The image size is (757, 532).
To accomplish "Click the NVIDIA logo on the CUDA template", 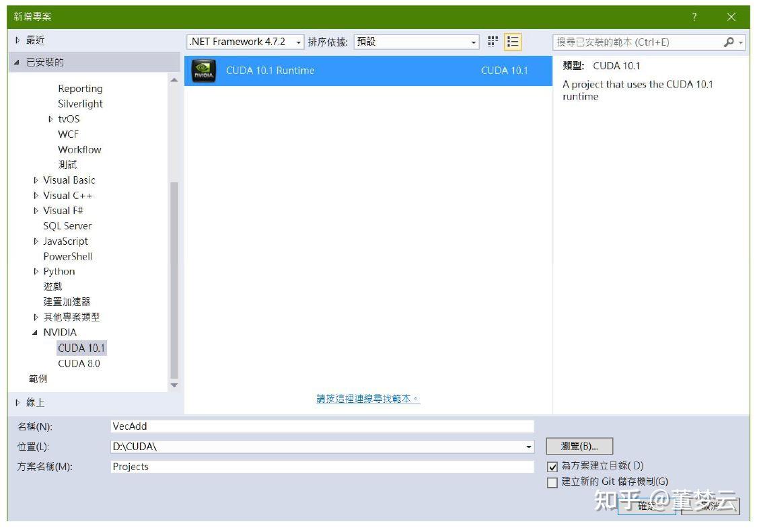I will [x=203, y=69].
